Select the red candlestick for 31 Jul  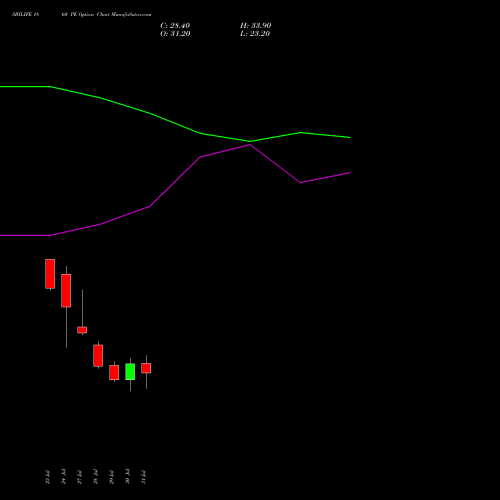pos(146,368)
